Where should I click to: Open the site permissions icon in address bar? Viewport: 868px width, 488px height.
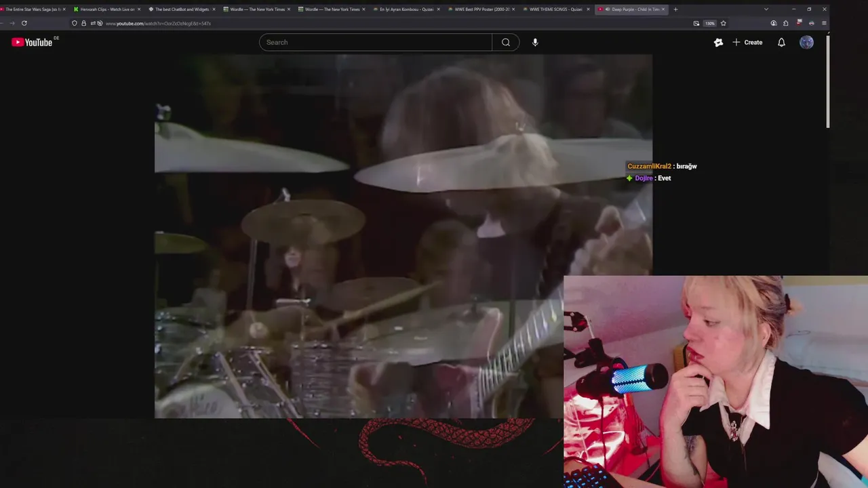point(92,23)
